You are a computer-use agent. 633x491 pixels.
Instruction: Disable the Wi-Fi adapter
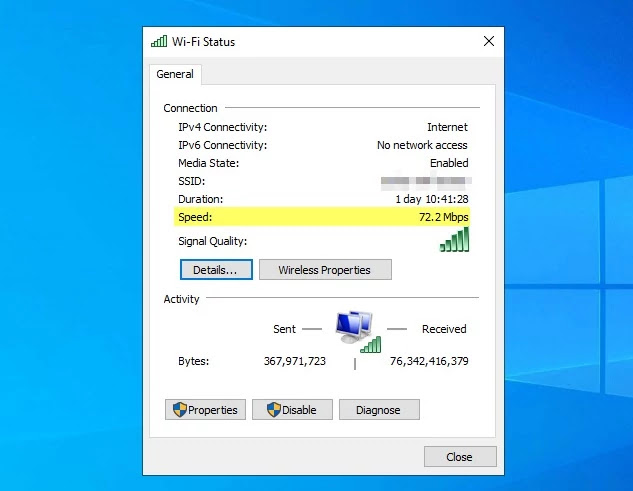[292, 410]
